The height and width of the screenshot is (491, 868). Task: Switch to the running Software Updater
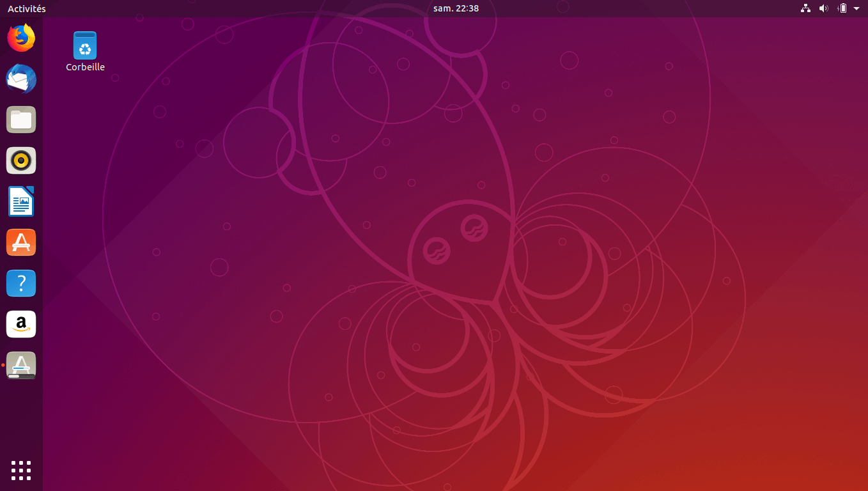[21, 364]
